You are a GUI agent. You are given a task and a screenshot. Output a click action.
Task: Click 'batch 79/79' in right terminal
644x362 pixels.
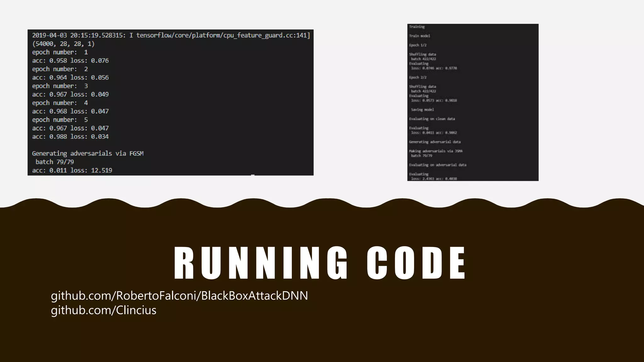[421, 156]
